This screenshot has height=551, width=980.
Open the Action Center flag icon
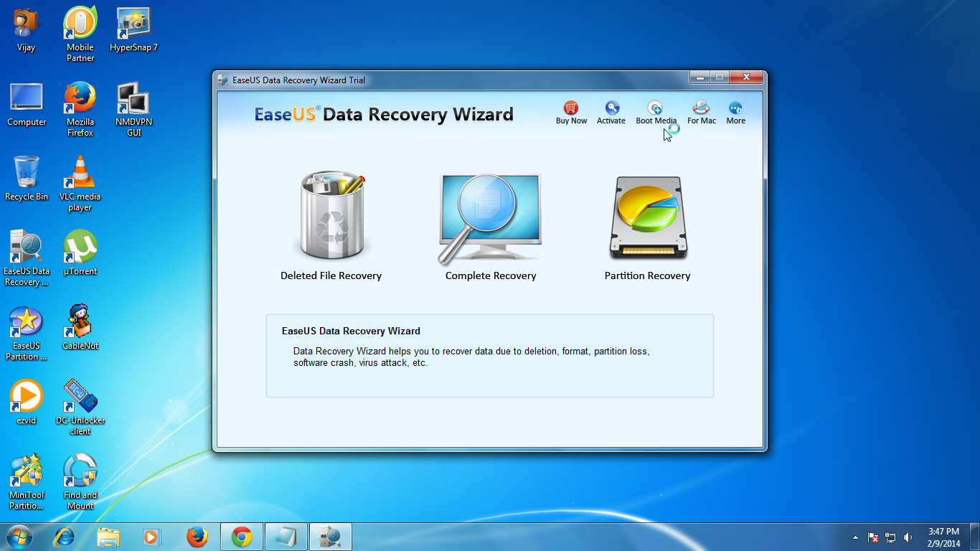873,537
